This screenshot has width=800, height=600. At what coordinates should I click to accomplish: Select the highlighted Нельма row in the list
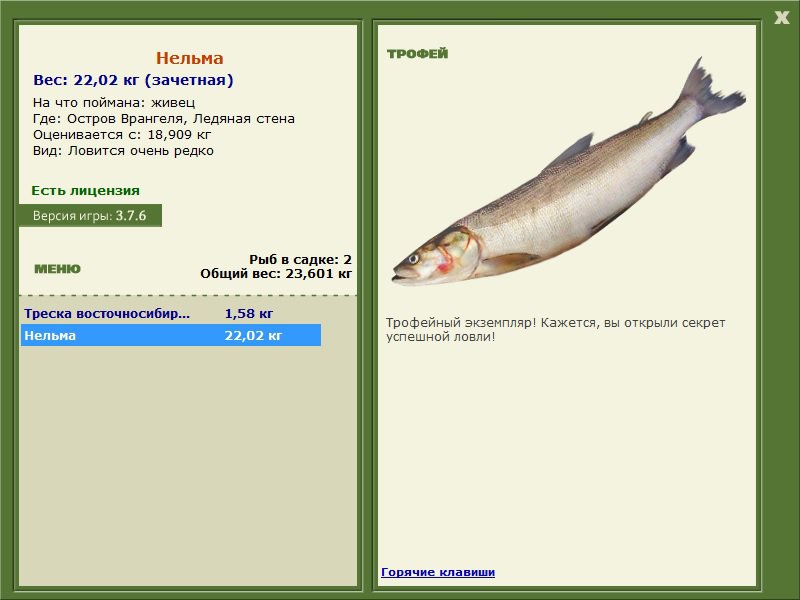[x=171, y=335]
